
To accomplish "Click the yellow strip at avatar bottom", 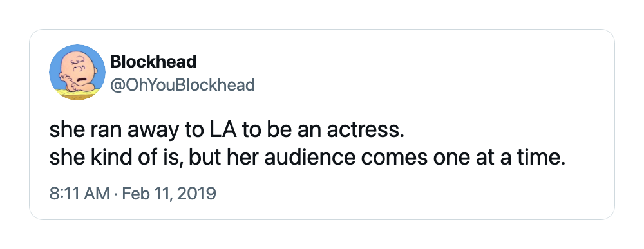I will click(x=77, y=93).
